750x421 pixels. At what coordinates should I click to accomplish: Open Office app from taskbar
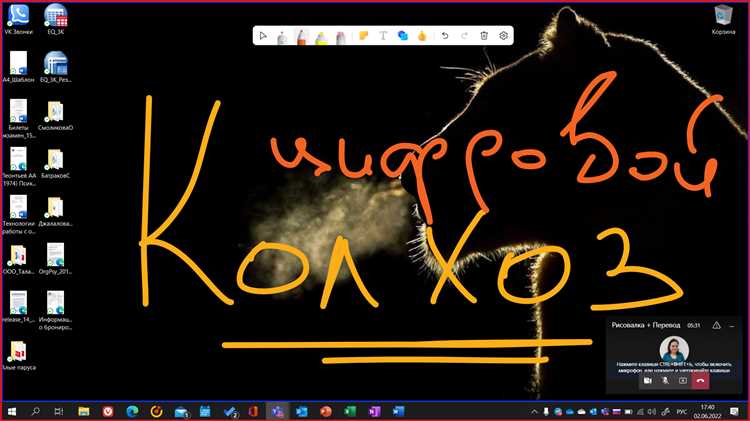254,411
